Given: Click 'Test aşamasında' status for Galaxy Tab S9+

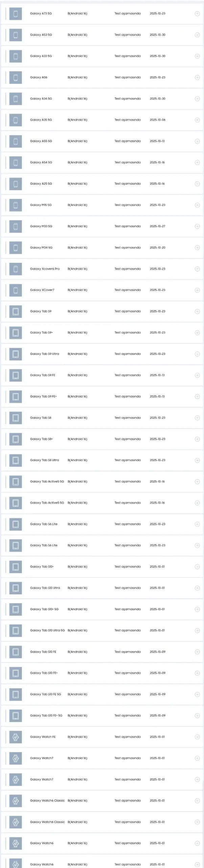Looking at the screenshot, I should click(127, 333).
